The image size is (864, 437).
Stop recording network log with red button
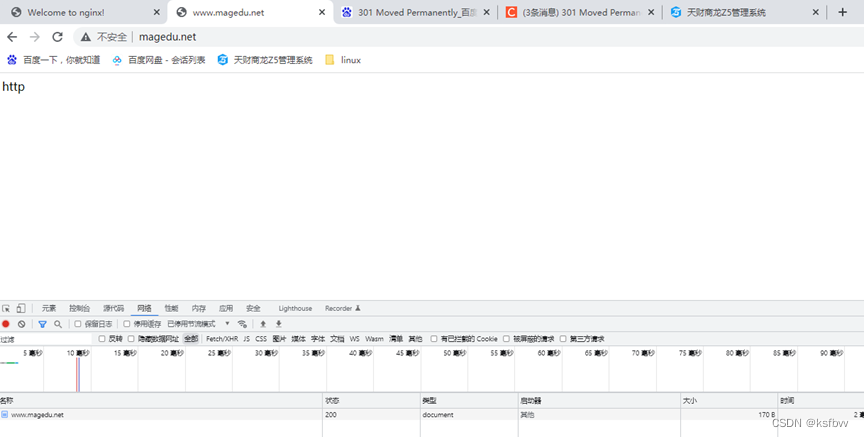pyautogui.click(x=6, y=324)
